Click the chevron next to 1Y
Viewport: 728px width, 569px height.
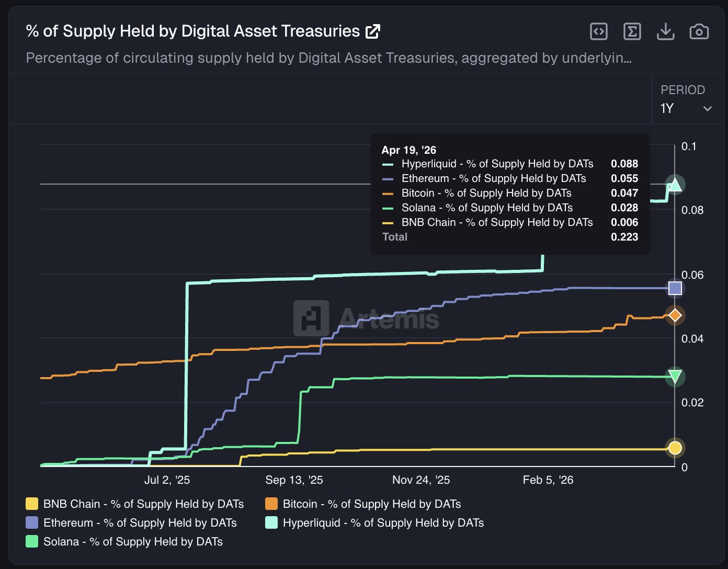pyautogui.click(x=708, y=109)
